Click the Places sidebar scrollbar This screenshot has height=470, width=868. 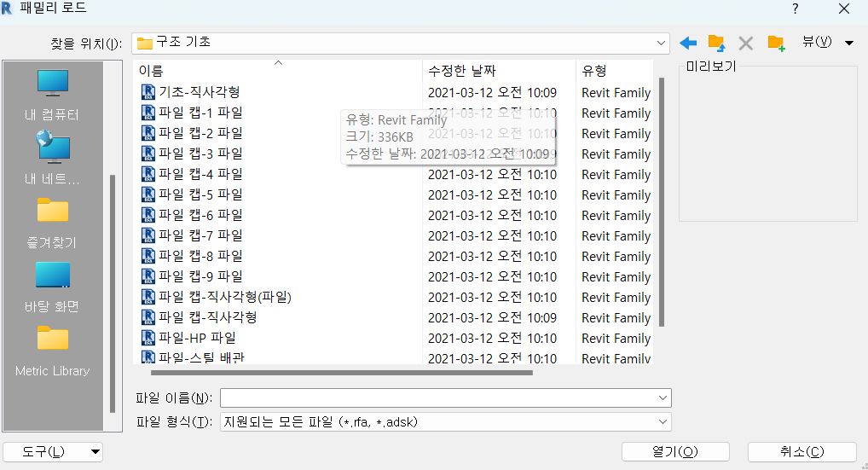point(113,293)
